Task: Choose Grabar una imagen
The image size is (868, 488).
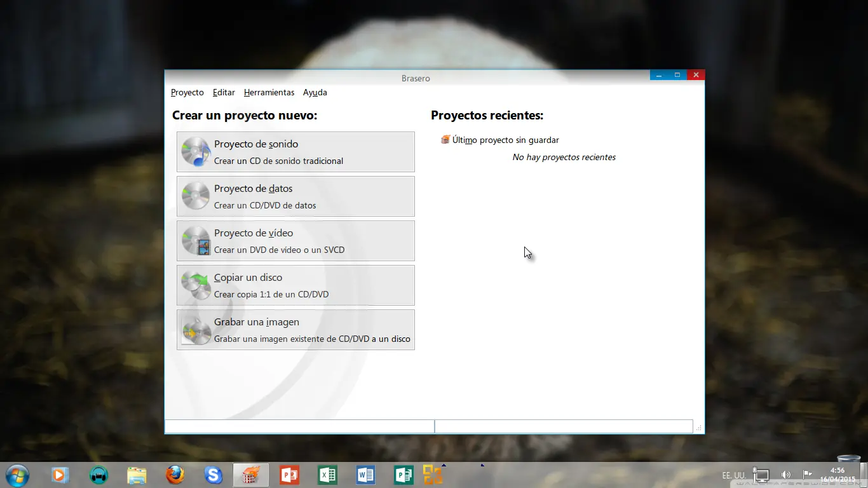Action: [295, 330]
